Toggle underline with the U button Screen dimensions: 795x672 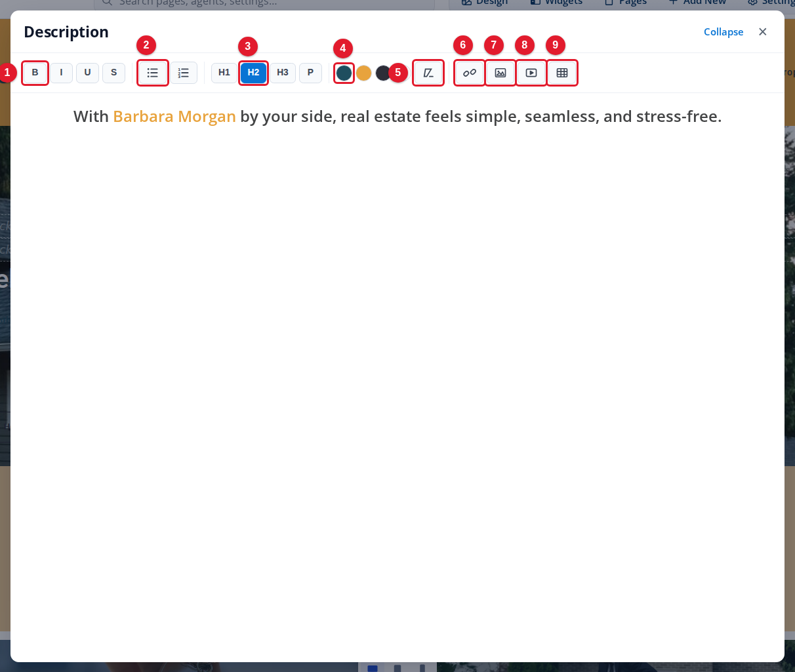coord(87,73)
